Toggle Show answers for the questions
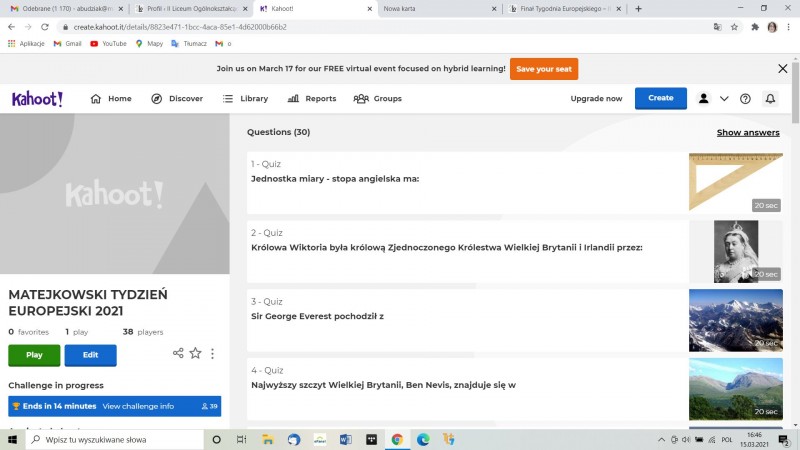The image size is (800, 450). [748, 132]
